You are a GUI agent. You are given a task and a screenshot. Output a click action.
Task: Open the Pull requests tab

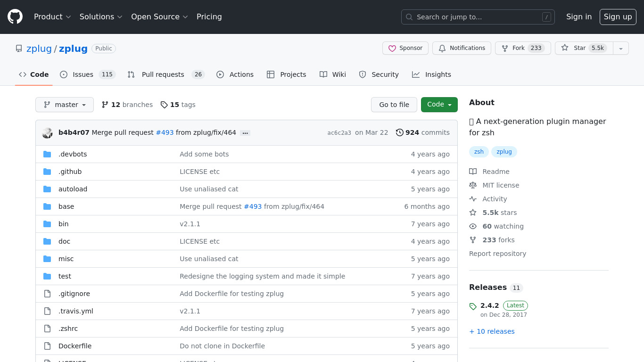(x=166, y=74)
